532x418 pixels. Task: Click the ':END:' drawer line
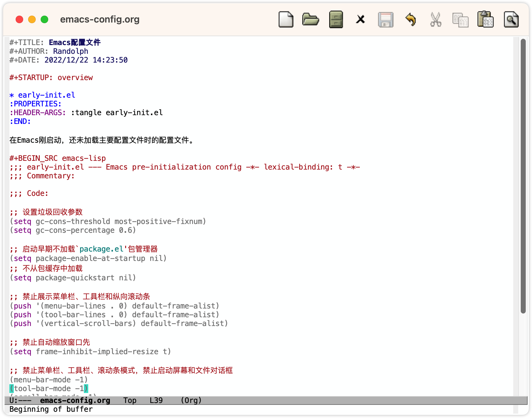click(20, 121)
